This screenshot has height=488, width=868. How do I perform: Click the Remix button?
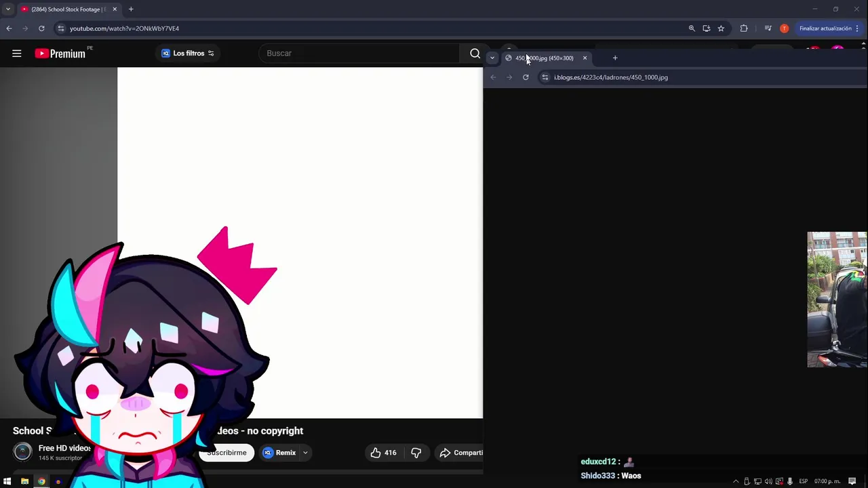tap(279, 453)
